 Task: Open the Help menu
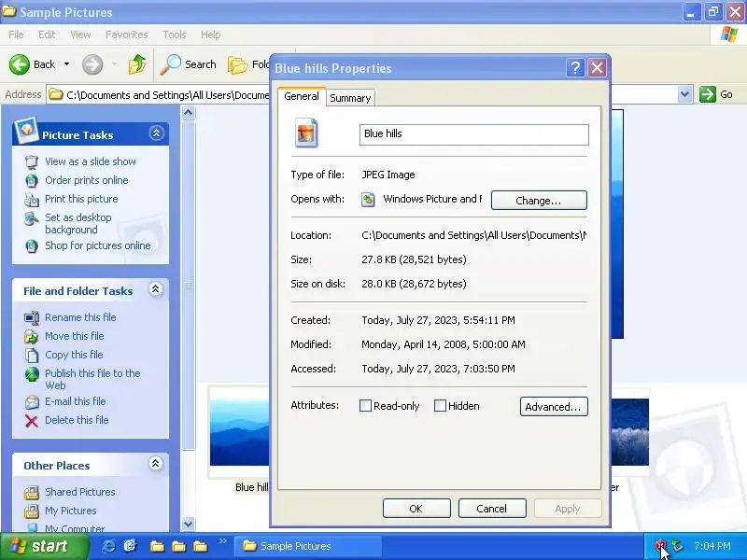[x=211, y=35]
